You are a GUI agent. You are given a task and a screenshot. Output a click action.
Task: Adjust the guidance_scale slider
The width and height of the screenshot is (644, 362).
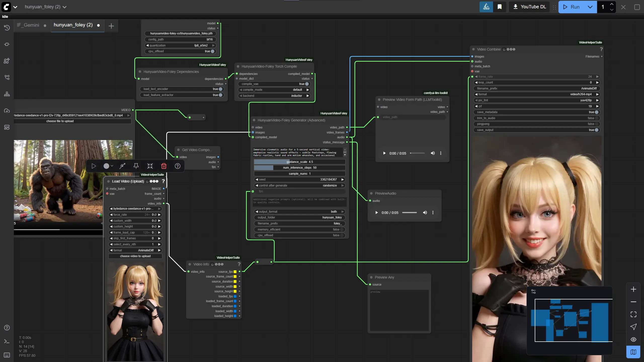[x=299, y=162]
